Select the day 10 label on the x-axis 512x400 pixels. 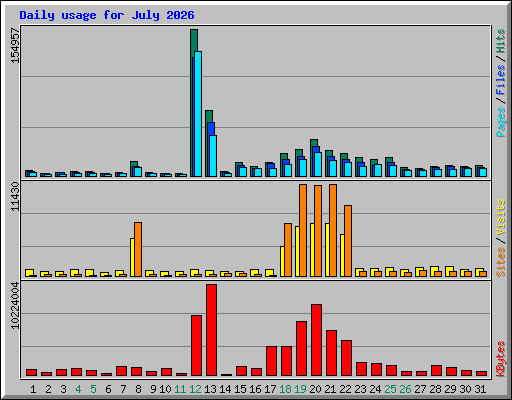point(165,389)
